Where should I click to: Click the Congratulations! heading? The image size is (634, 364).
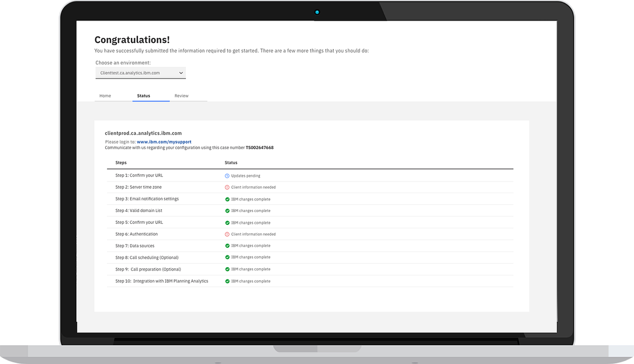pos(132,40)
